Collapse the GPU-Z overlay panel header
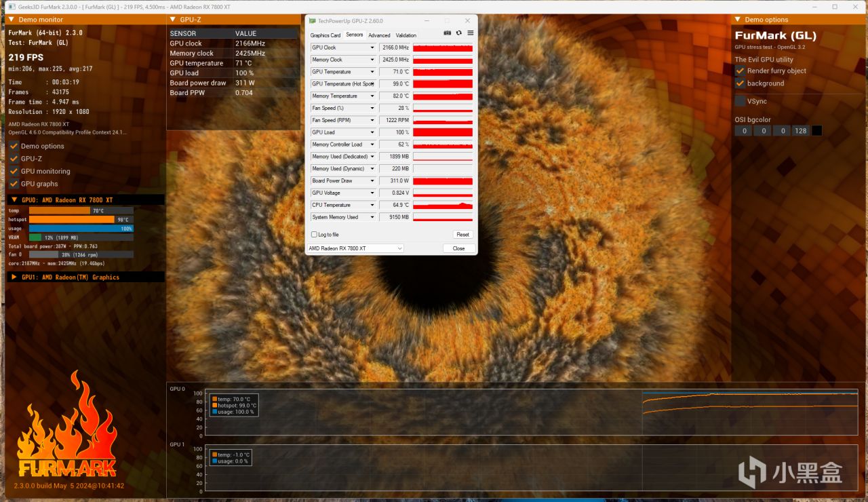This screenshot has height=502, width=868. [x=172, y=20]
